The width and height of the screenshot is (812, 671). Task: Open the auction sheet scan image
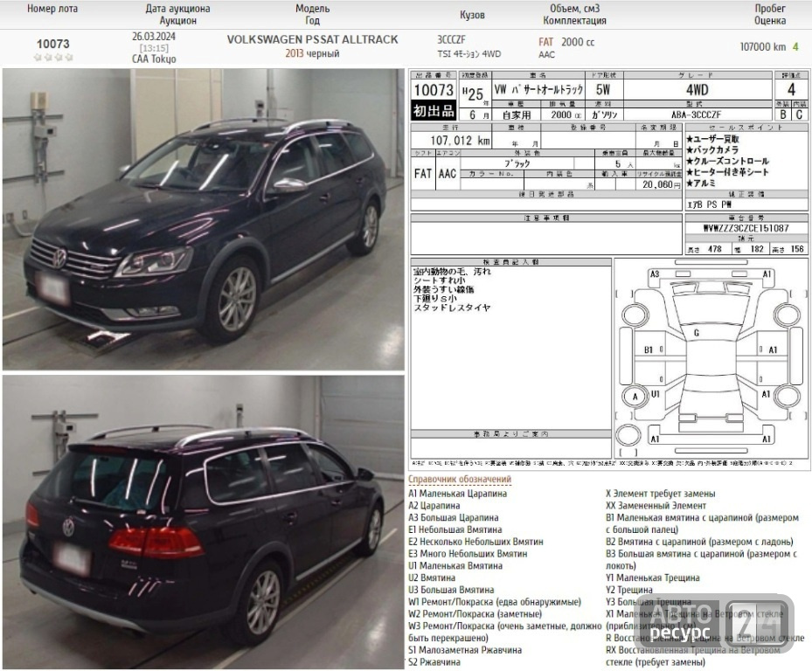click(x=609, y=270)
